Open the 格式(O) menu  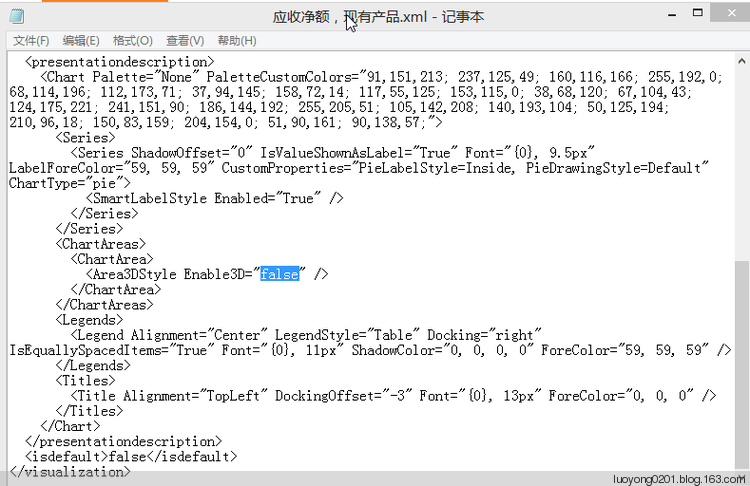pyautogui.click(x=132, y=41)
